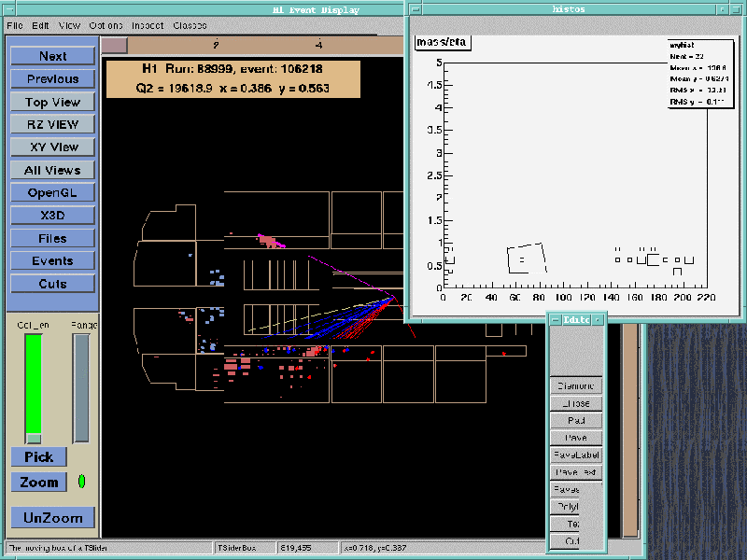Launch the OpenGL viewer
747x560 pixels.
click(x=52, y=192)
